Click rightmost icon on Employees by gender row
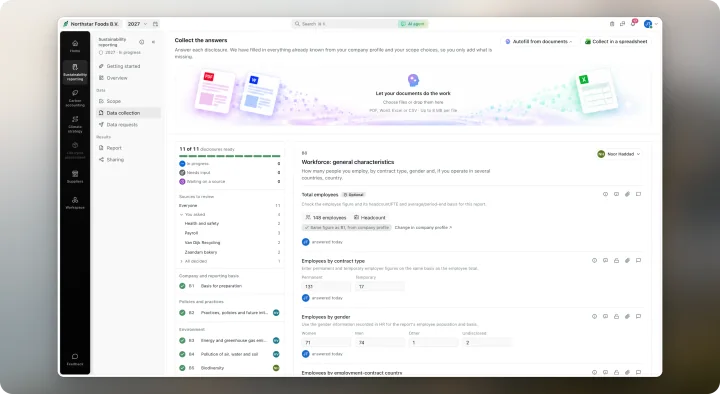Viewport: 720px width, 394px height. tap(638, 316)
